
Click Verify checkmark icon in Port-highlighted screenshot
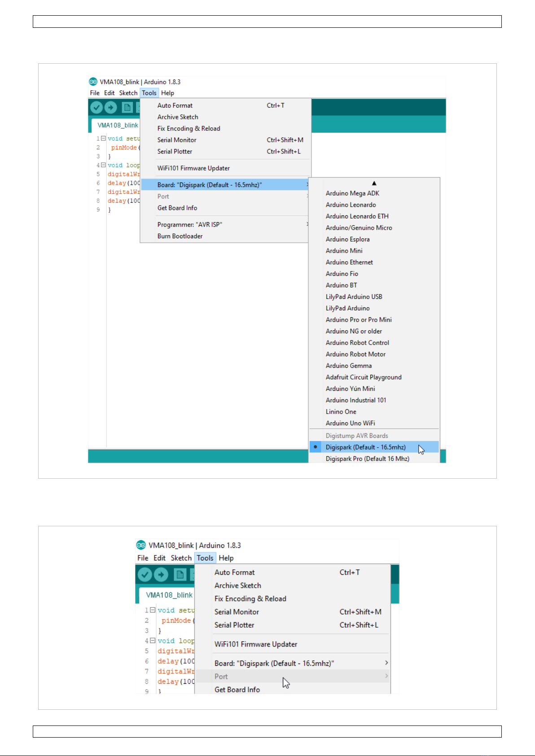[145, 575]
